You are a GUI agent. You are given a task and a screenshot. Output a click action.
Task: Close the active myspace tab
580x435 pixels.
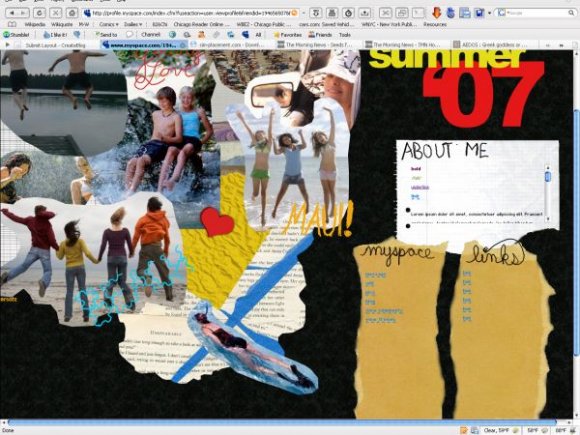tap(183, 45)
